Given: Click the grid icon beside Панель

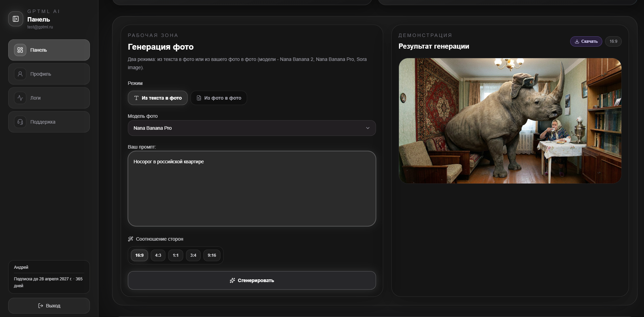Looking at the screenshot, I should pyautogui.click(x=20, y=50).
